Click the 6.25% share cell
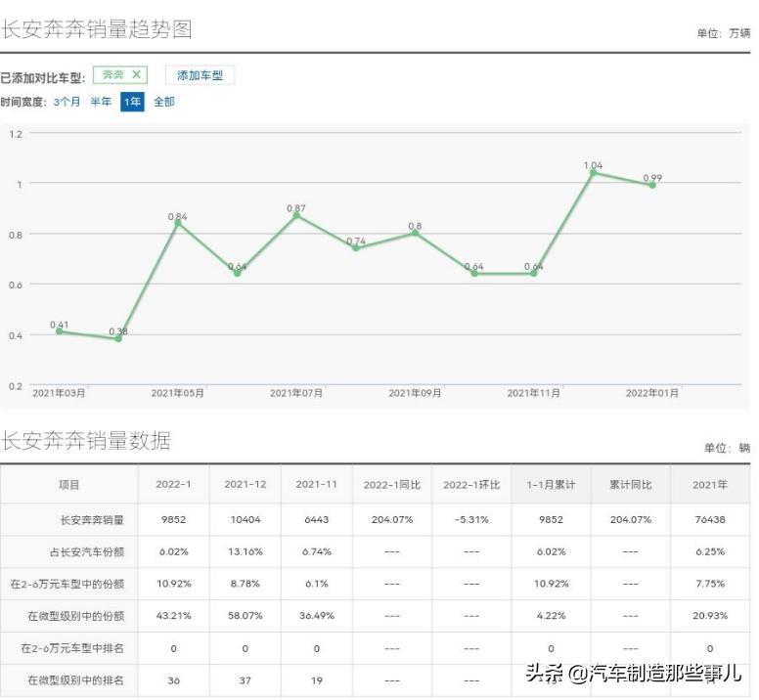The width and height of the screenshot is (759, 700). (x=710, y=551)
